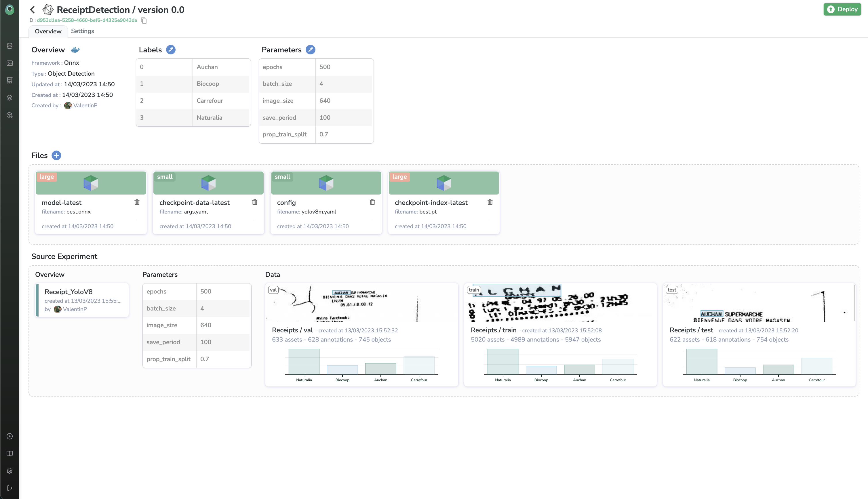Copy the model version ID
868x499 pixels.
pos(144,20)
